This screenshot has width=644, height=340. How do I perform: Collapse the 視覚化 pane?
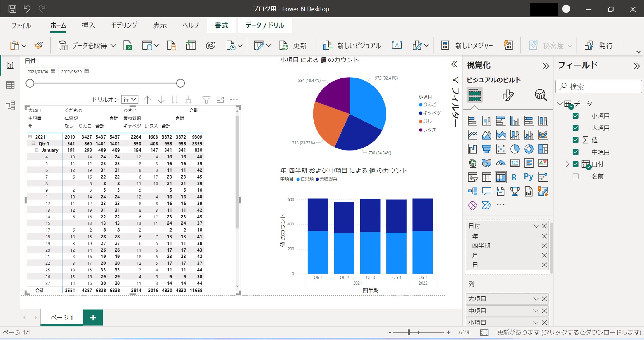pos(546,66)
